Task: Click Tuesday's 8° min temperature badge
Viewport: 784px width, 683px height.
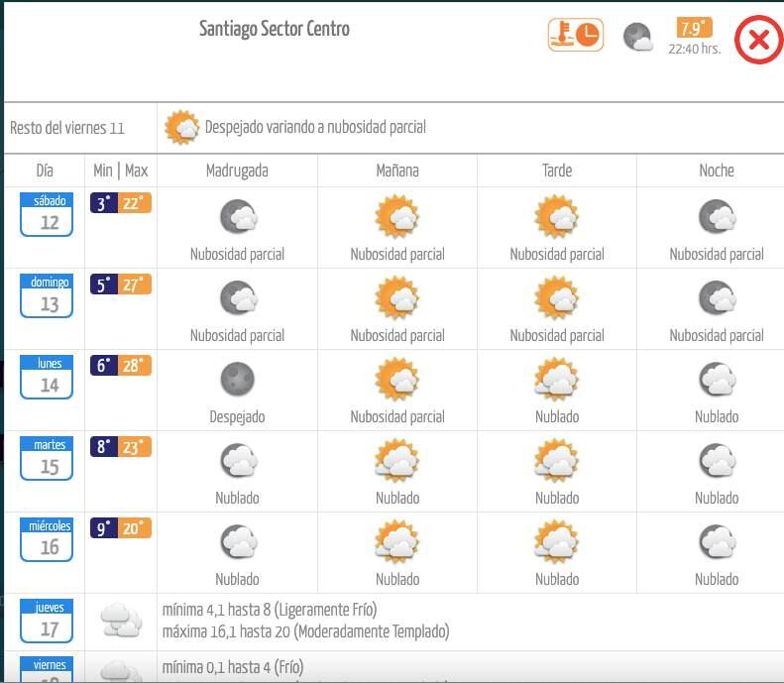Action: point(103,448)
